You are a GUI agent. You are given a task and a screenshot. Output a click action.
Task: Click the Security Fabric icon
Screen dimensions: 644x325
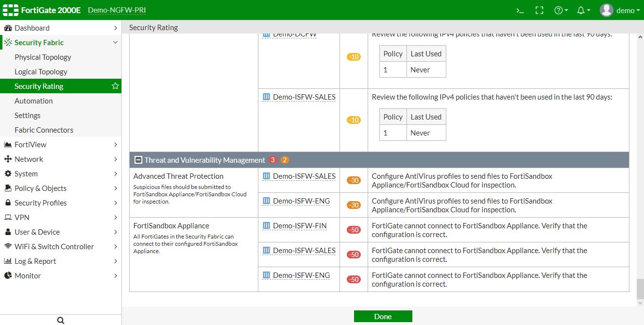click(x=8, y=43)
